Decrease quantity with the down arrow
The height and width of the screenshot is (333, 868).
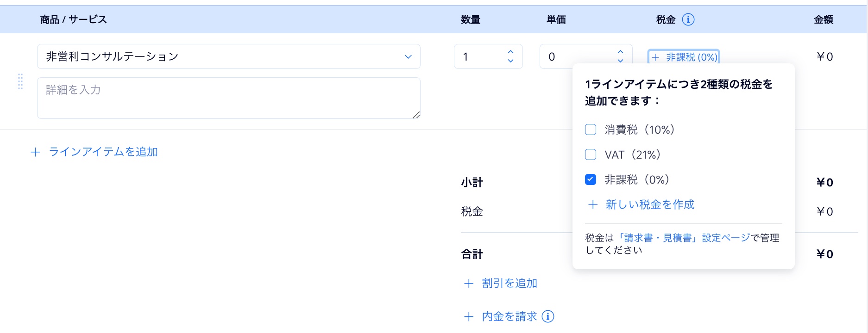[510, 61]
